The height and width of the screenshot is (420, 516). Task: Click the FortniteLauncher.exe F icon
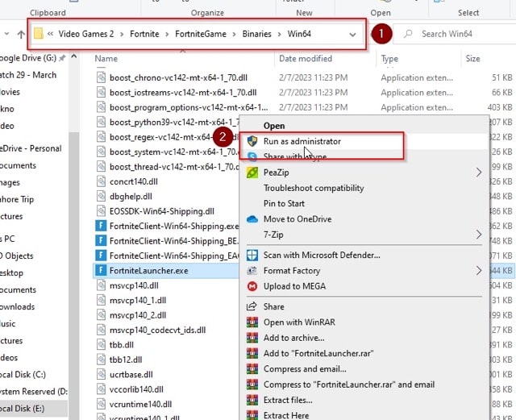click(101, 270)
